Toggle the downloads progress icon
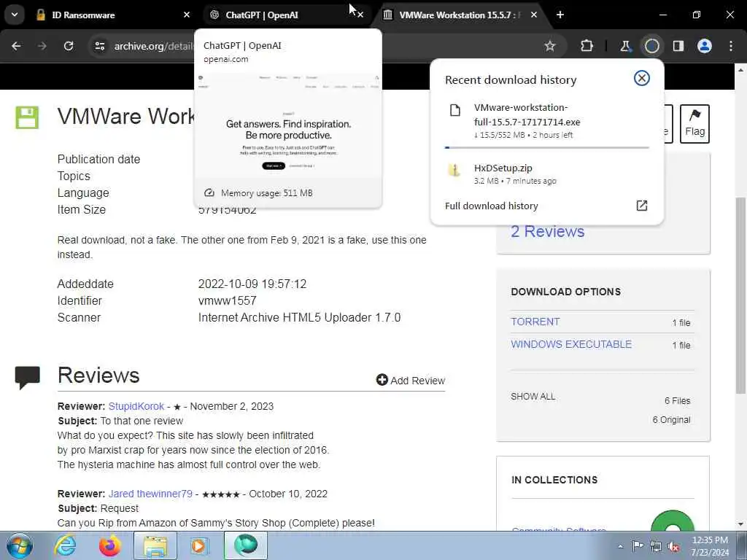 pos(651,46)
